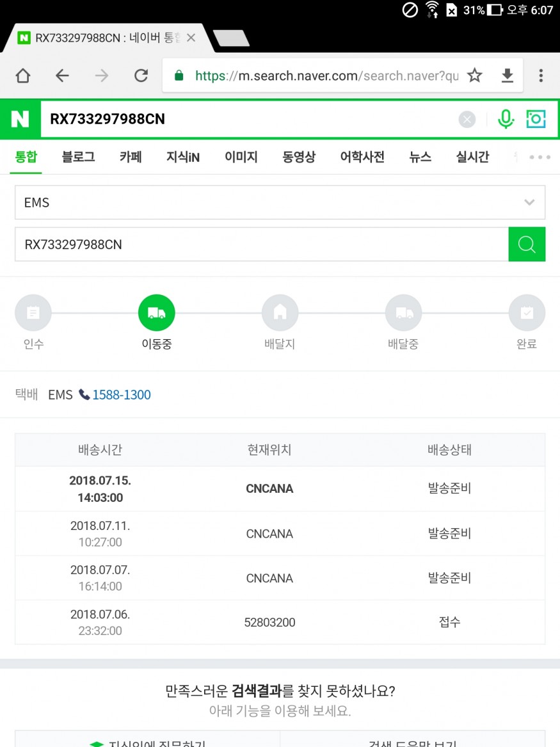This screenshot has width=560, height=747.
Task: Tap the browser address bar URL
Action: [326, 76]
